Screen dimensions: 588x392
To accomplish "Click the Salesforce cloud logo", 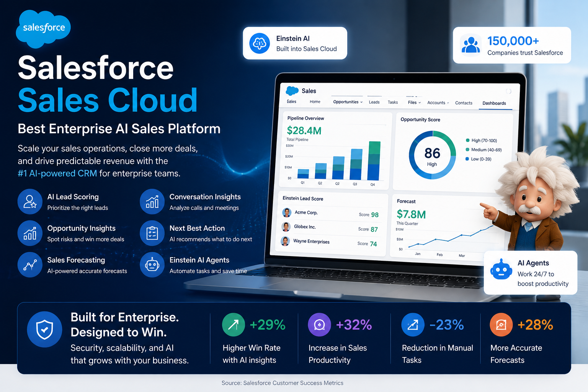I will 43,29.
